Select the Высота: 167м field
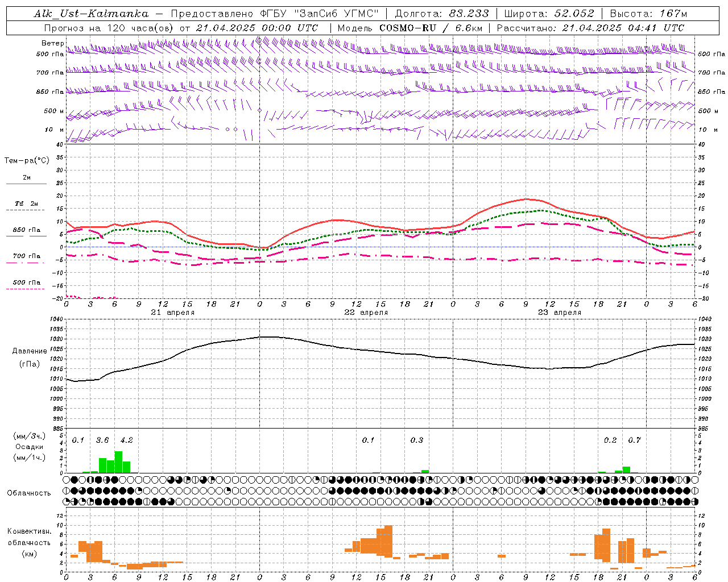728x582 pixels. [x=648, y=14]
